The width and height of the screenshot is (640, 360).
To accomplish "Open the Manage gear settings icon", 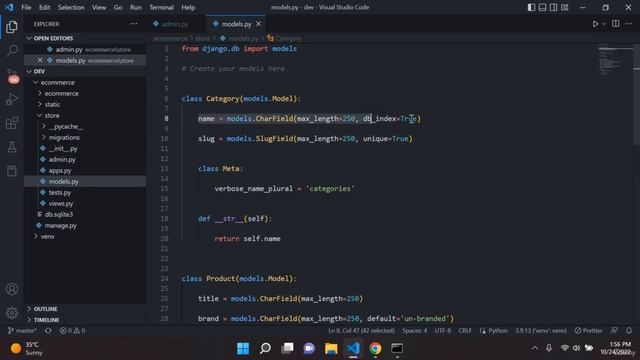I will [x=12, y=313].
